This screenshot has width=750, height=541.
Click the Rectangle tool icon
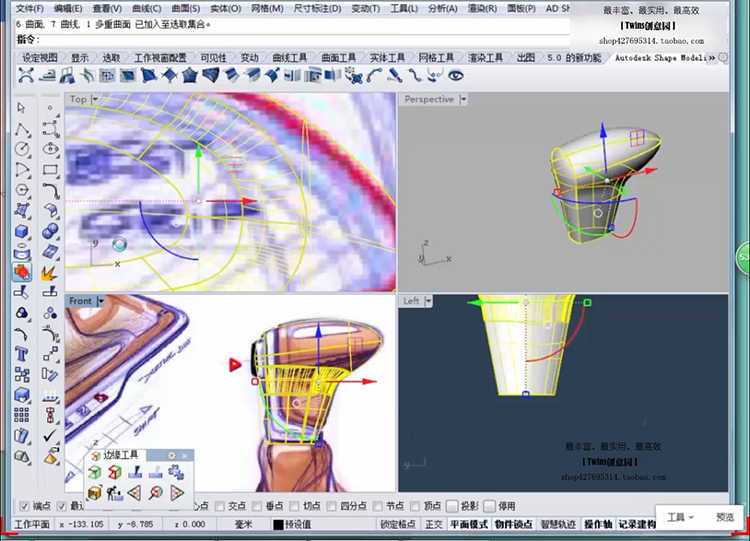[x=50, y=170]
